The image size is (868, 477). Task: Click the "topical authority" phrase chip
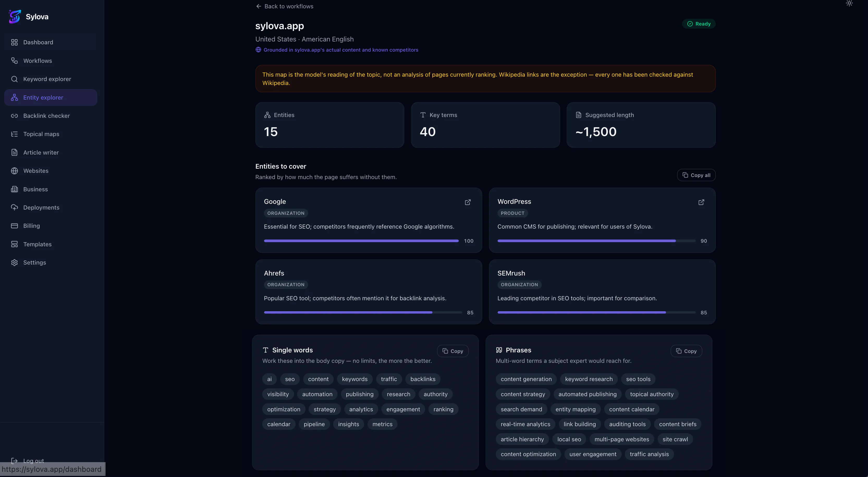pos(652,394)
